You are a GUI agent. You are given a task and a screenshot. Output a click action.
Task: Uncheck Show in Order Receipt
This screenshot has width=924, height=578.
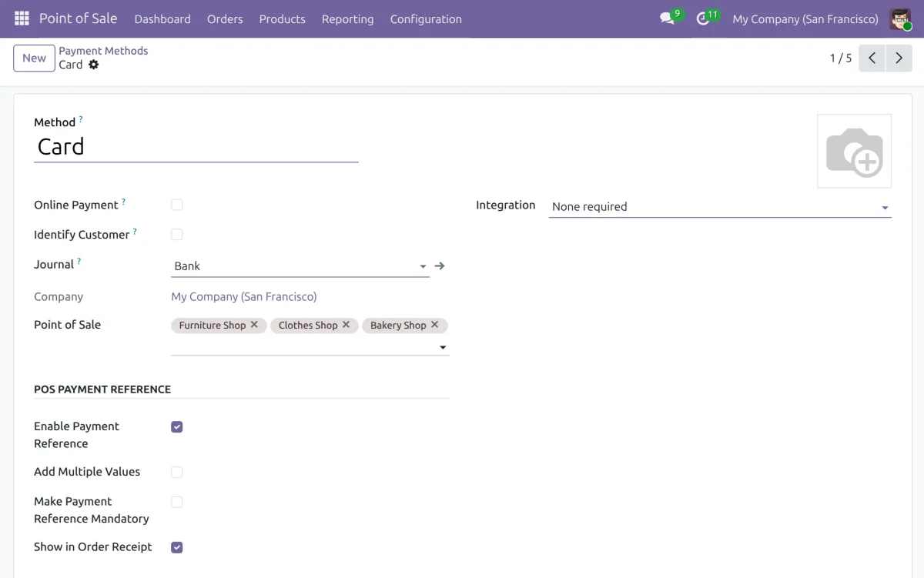177,547
